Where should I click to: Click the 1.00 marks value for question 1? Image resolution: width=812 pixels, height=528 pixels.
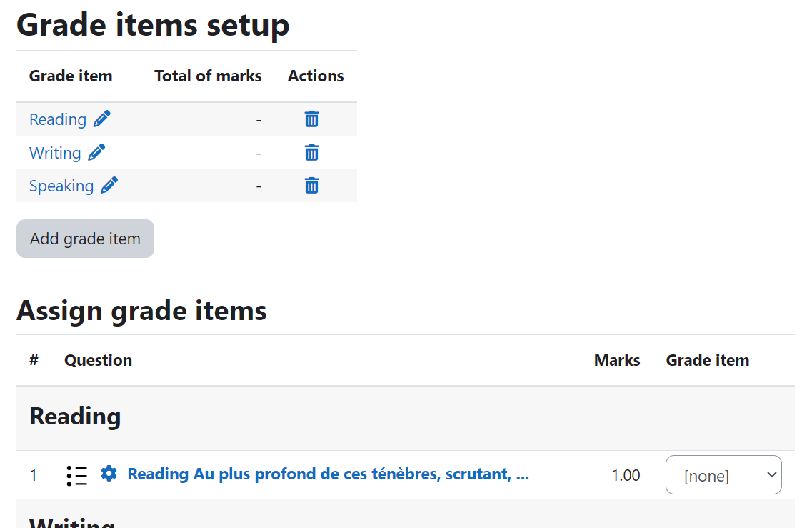click(x=626, y=475)
